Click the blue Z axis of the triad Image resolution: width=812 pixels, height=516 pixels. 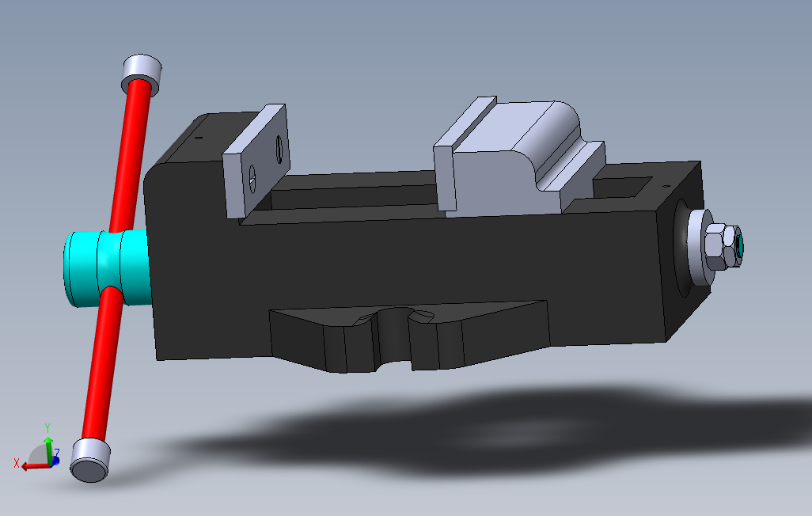(55, 460)
